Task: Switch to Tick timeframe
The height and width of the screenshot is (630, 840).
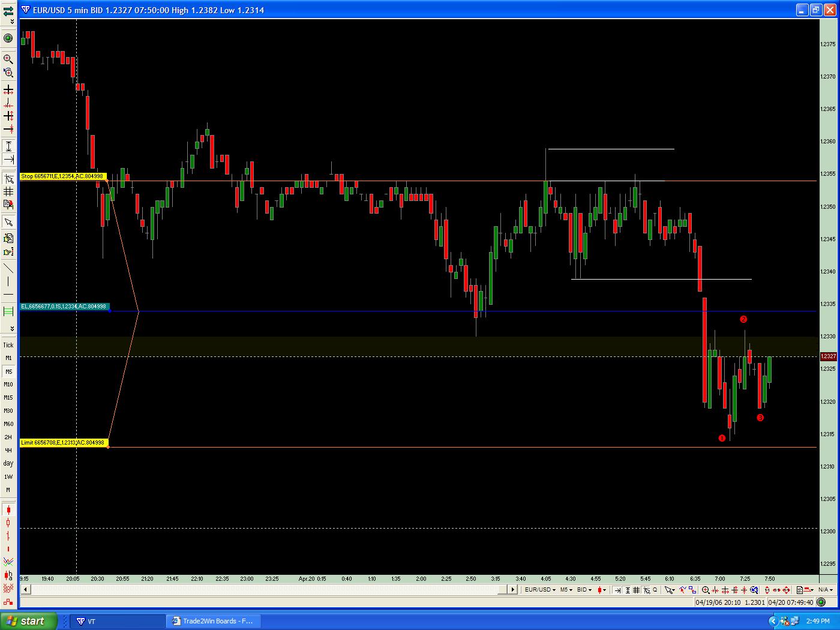Action: pos(8,345)
